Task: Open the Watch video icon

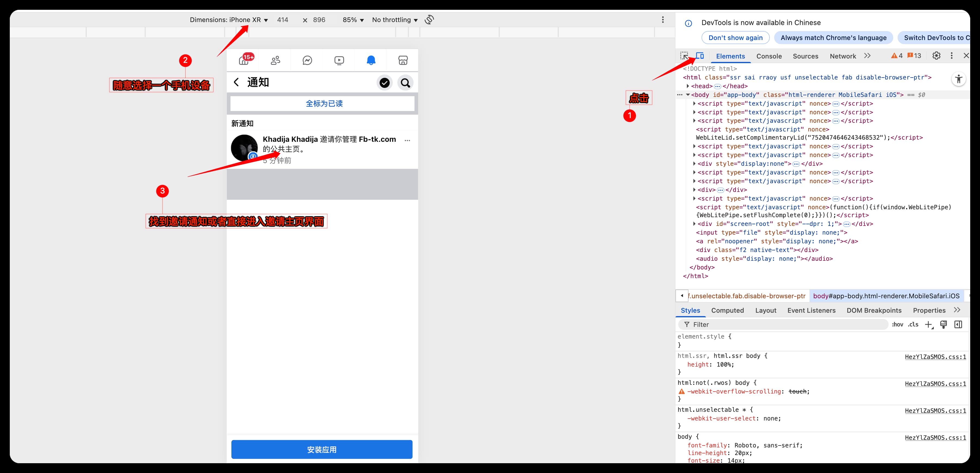Action: tap(339, 60)
